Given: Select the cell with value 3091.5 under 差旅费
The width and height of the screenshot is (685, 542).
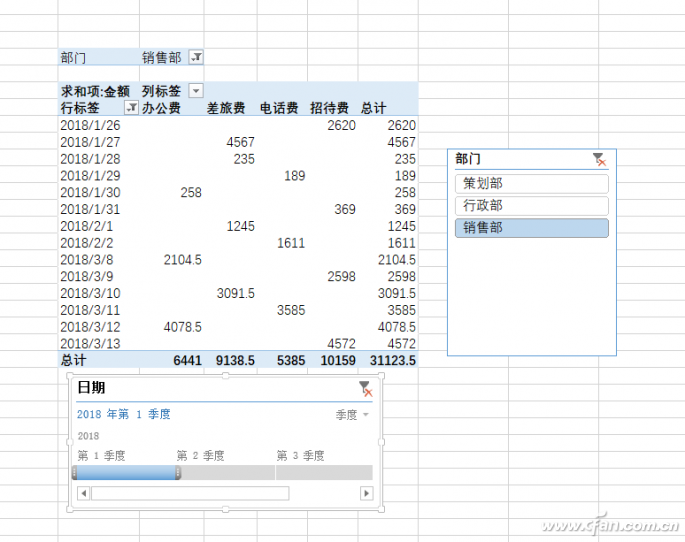Looking at the screenshot, I should (x=236, y=293).
